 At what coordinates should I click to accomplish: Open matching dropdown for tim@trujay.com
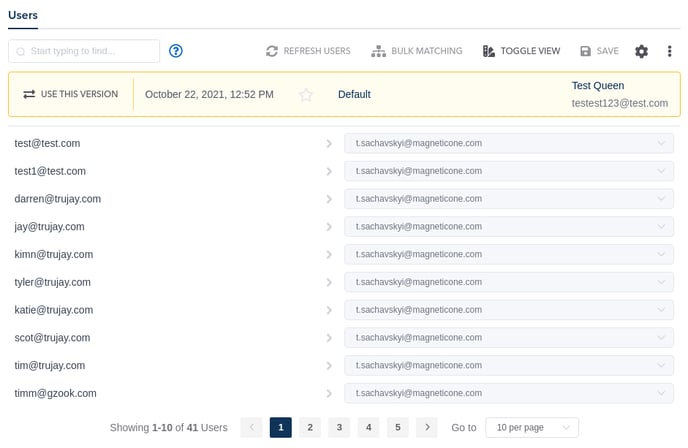click(x=509, y=366)
